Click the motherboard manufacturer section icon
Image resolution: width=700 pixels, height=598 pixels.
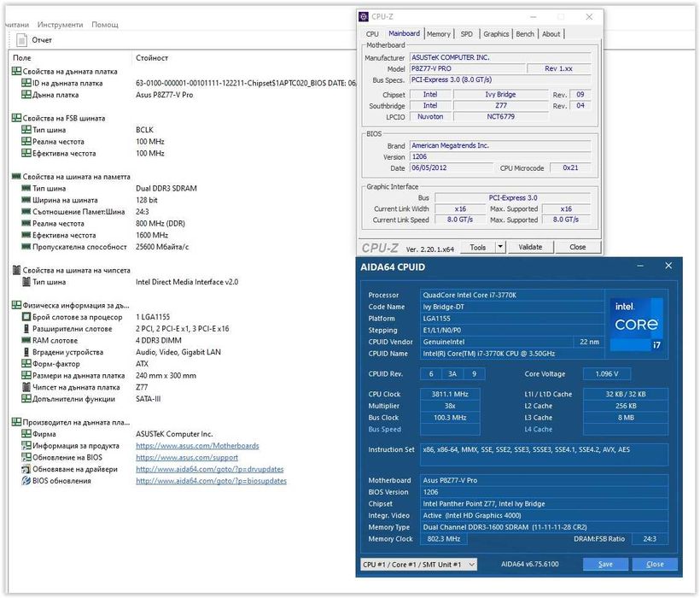[x=16, y=422]
